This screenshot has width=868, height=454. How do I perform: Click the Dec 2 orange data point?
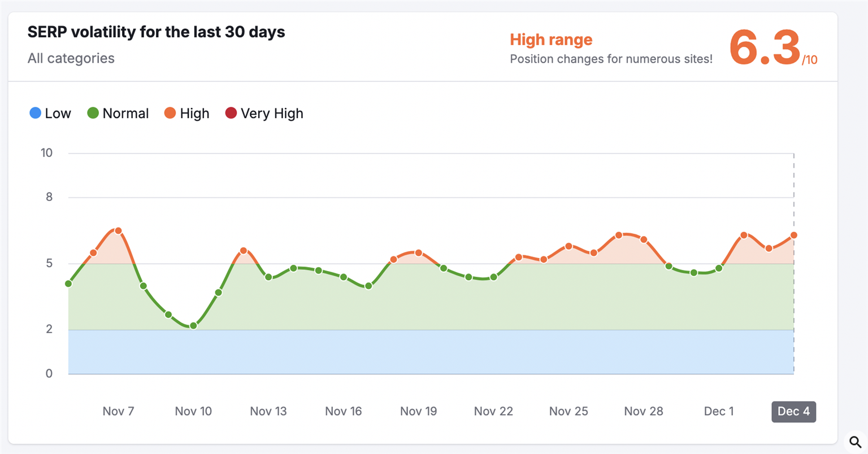point(744,235)
